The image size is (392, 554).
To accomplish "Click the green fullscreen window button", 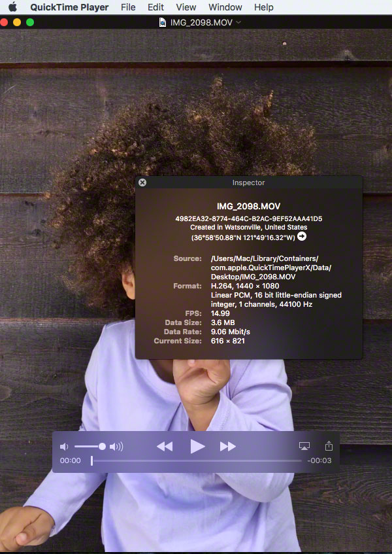I will 30,22.
